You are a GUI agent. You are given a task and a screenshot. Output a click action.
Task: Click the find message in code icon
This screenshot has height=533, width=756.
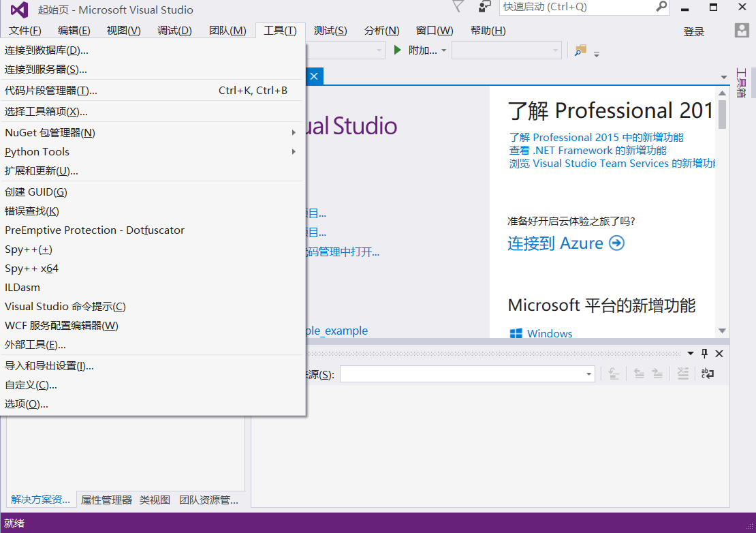[614, 374]
